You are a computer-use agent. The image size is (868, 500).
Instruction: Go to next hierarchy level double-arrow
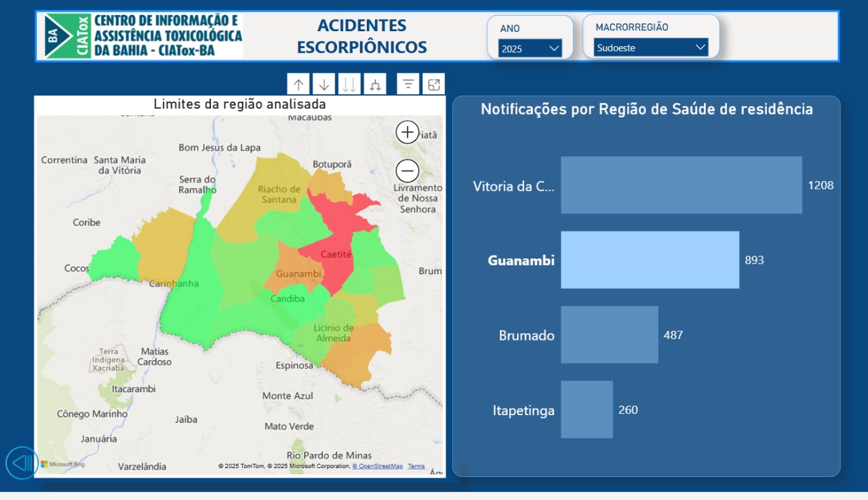tap(349, 85)
